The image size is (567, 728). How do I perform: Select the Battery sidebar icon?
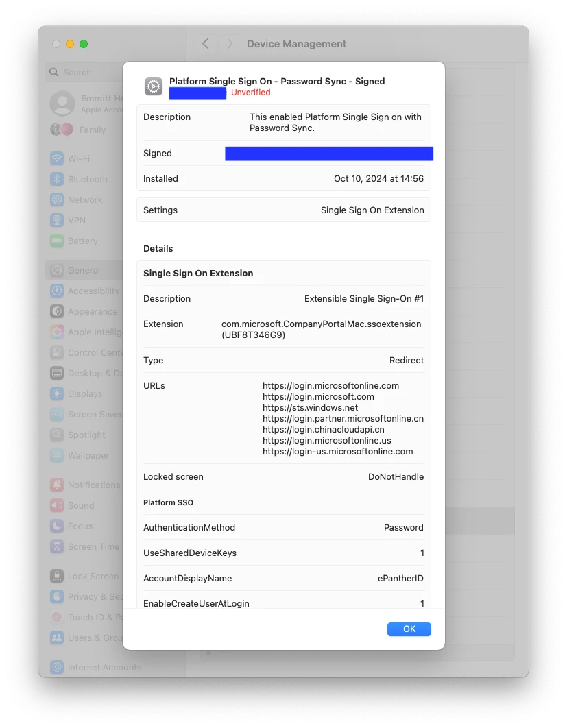coord(57,241)
